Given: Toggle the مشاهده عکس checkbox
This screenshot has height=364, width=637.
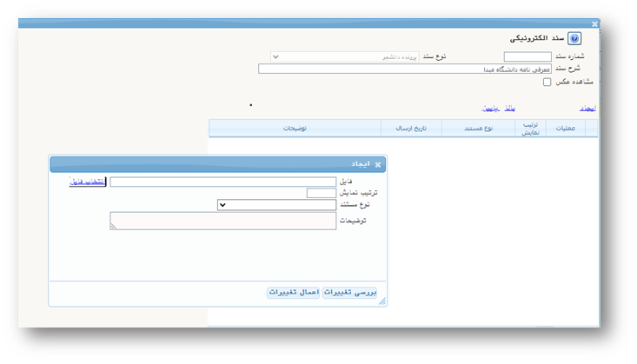Looking at the screenshot, I should point(547,83).
